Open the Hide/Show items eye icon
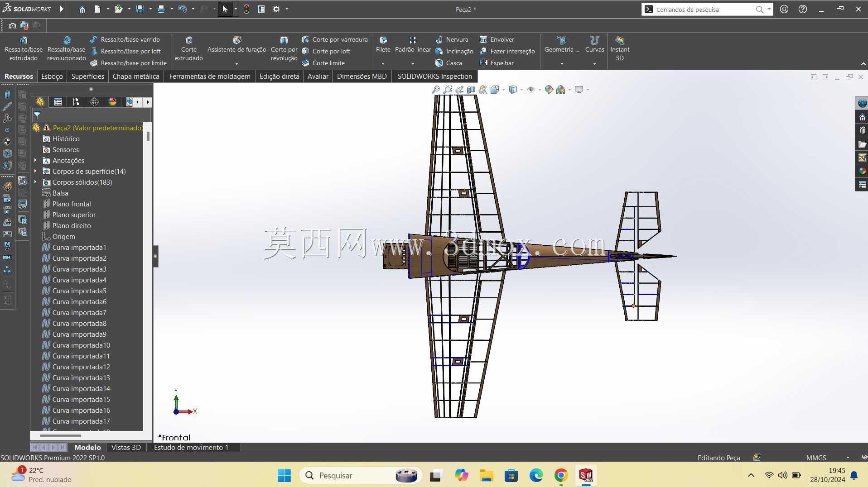Screen dimensions: 868x487 [x=531, y=90]
